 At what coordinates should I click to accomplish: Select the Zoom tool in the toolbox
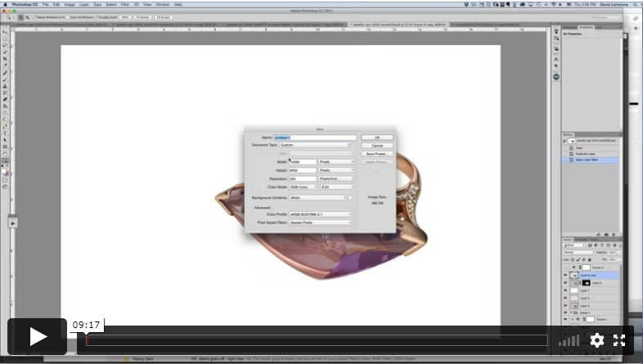[6, 160]
